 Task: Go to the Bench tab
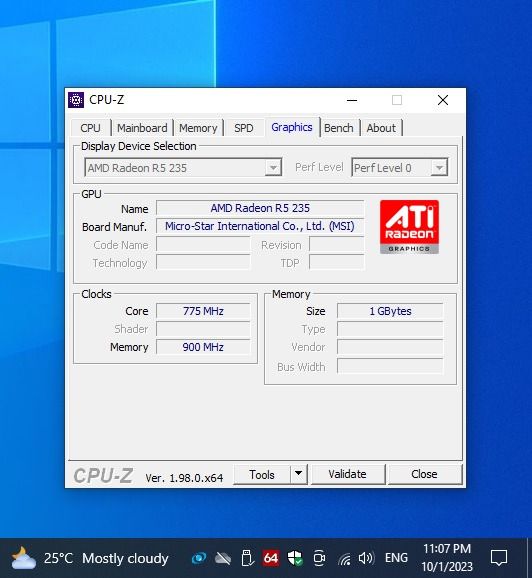(339, 128)
